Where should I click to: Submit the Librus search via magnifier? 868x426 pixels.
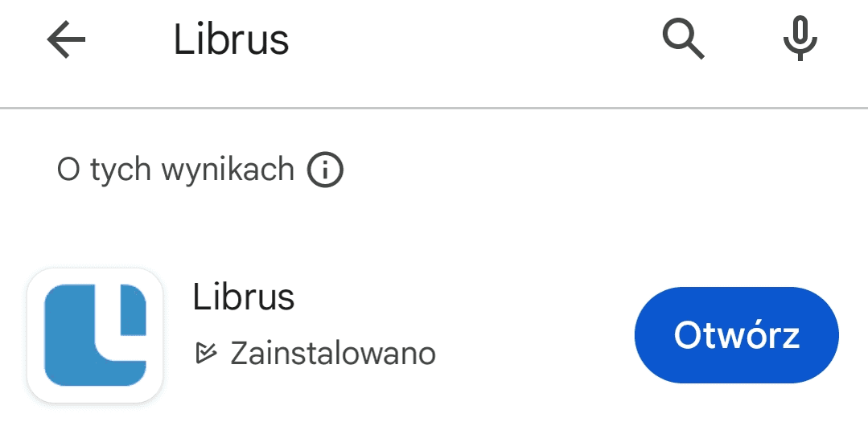(683, 39)
